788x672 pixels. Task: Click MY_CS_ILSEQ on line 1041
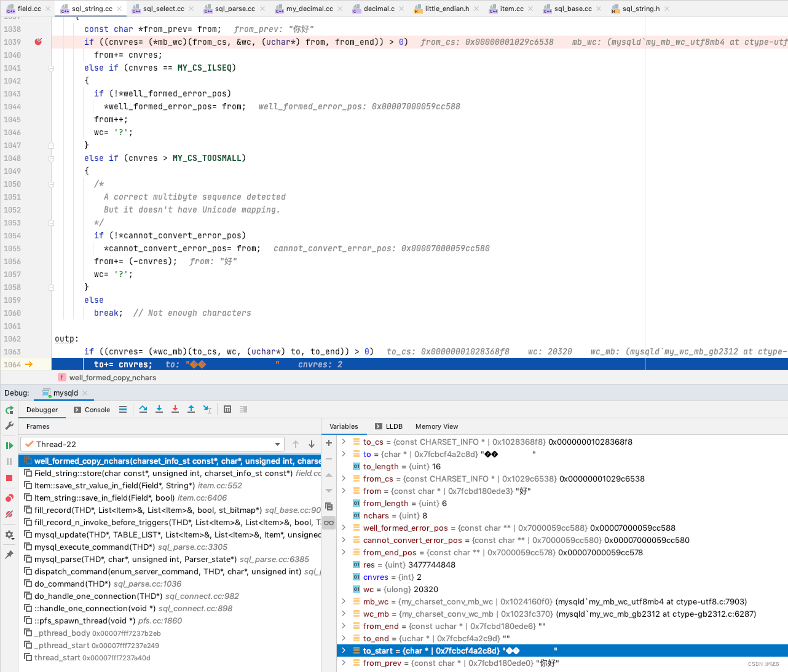pyautogui.click(x=204, y=68)
